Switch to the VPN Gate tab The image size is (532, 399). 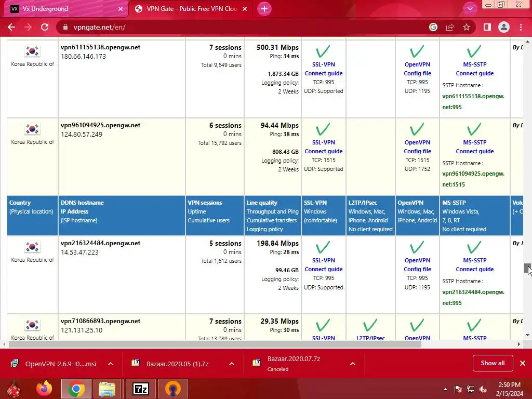click(x=192, y=9)
